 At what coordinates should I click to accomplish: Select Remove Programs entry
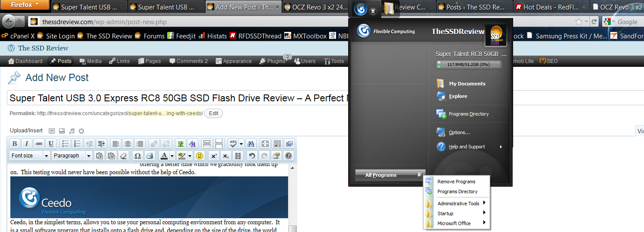click(x=456, y=182)
